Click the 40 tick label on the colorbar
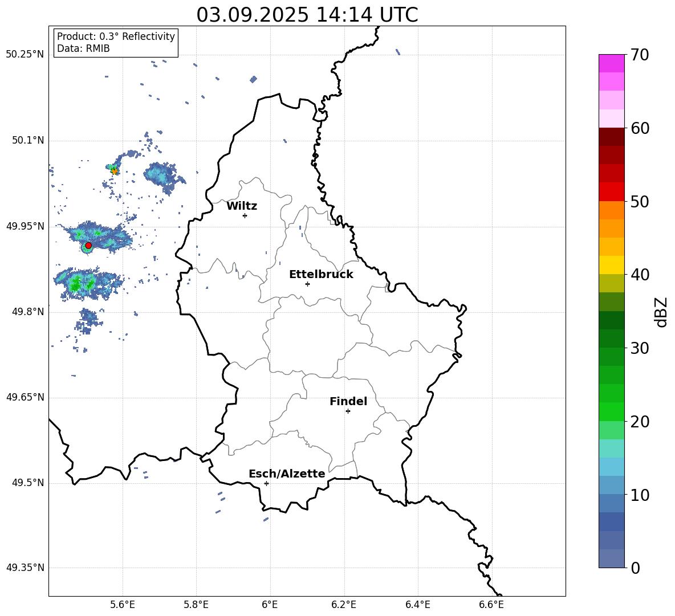 point(640,275)
